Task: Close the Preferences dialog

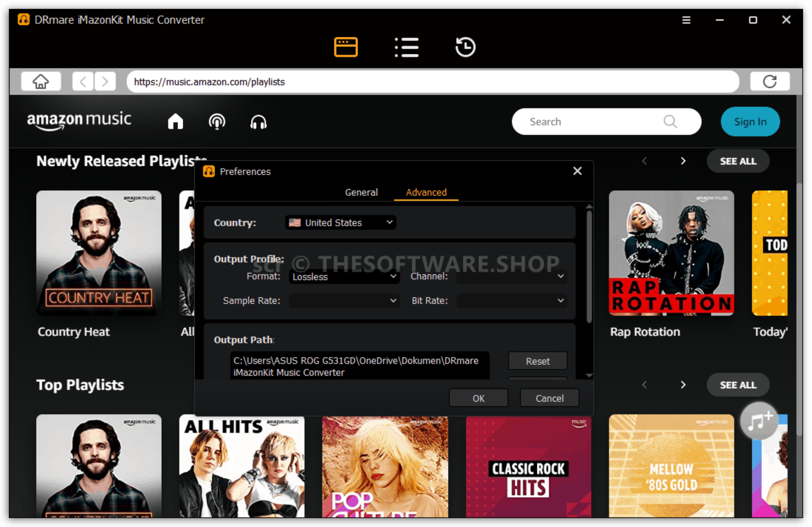Action: (577, 171)
